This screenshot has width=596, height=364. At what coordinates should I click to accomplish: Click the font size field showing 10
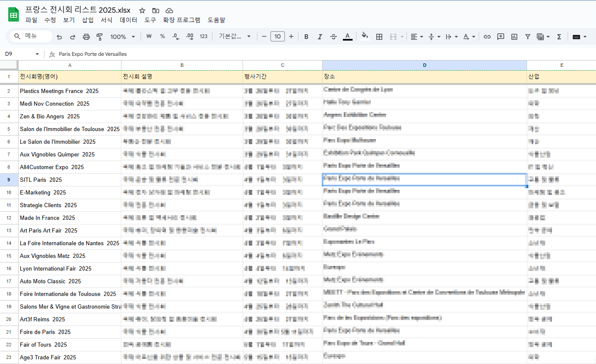pos(278,37)
